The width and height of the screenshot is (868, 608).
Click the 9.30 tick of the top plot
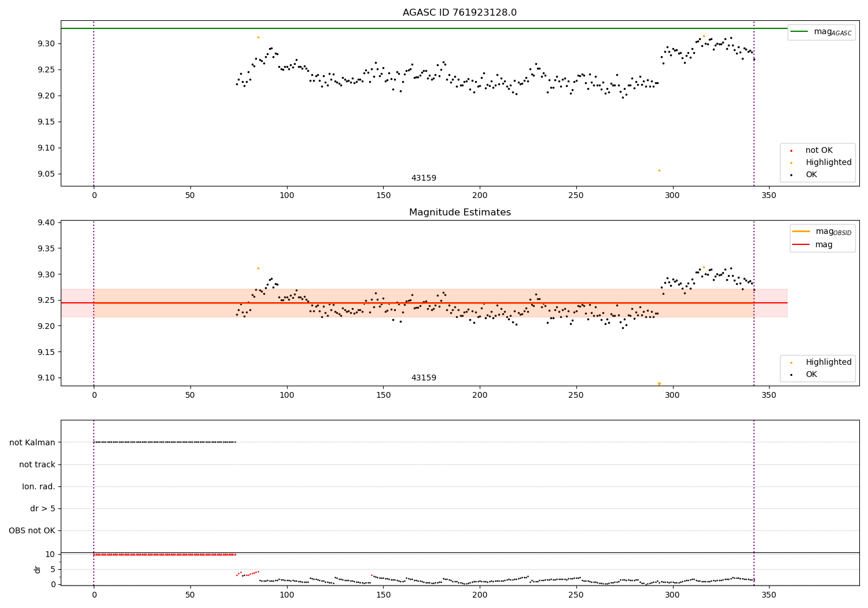pos(46,44)
